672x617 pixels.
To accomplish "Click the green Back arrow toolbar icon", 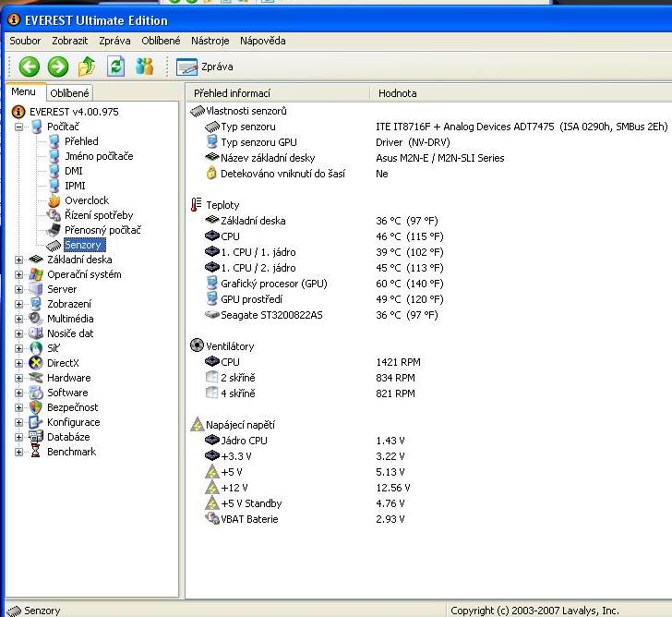I will click(x=29, y=67).
